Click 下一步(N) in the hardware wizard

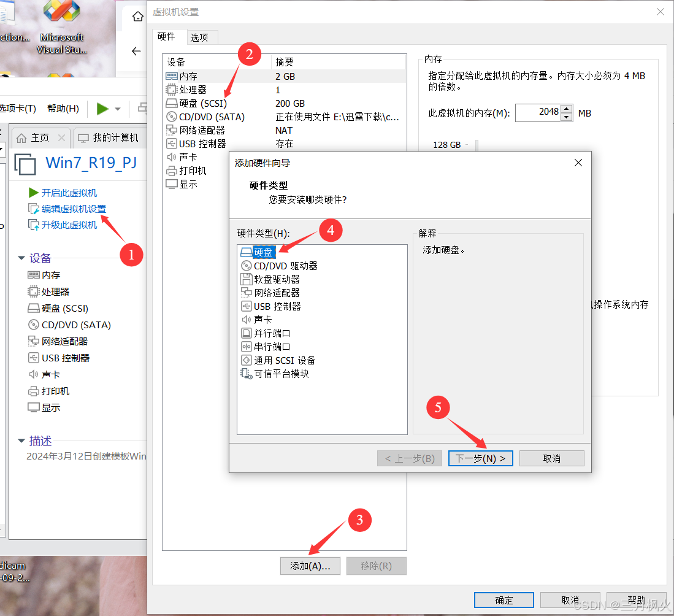point(480,458)
